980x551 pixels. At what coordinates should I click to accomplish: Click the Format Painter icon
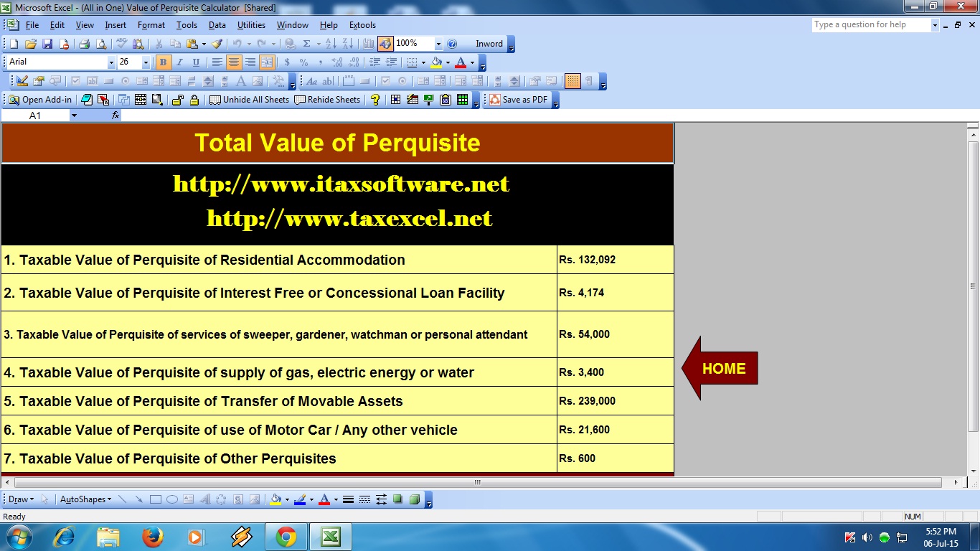pos(217,43)
